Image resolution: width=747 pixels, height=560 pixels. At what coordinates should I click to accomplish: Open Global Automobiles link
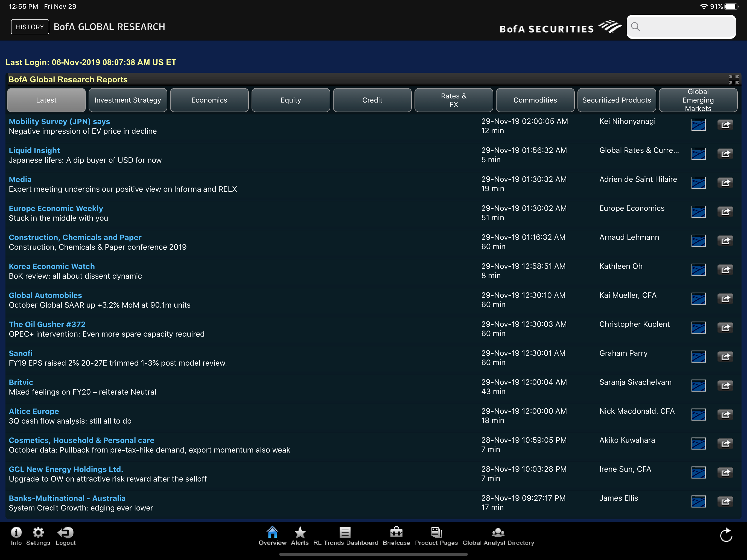[x=45, y=296]
